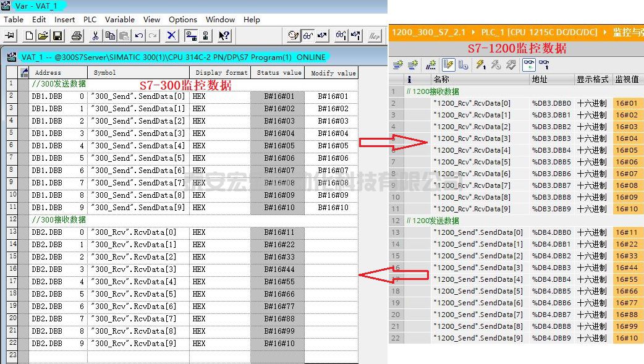The image size is (644, 364).
Task: Delete selection with the blue X icon
Action: [x=171, y=36]
